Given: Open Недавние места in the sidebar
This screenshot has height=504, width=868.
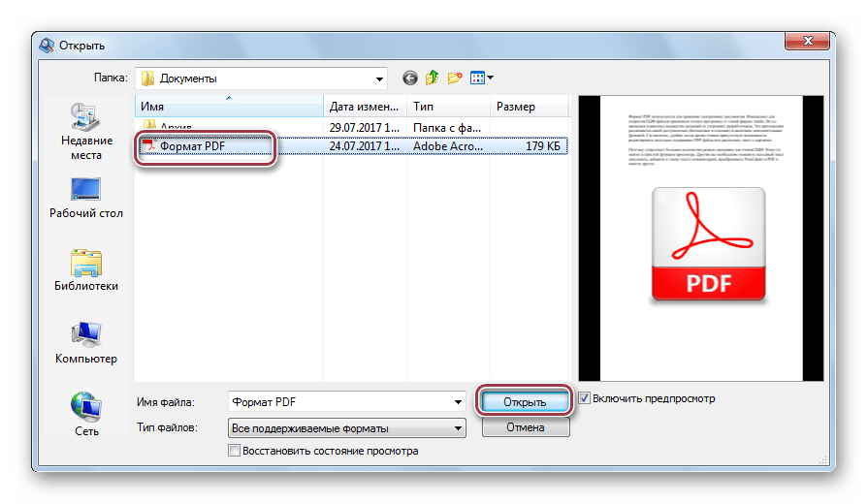Looking at the screenshot, I should 86,132.
